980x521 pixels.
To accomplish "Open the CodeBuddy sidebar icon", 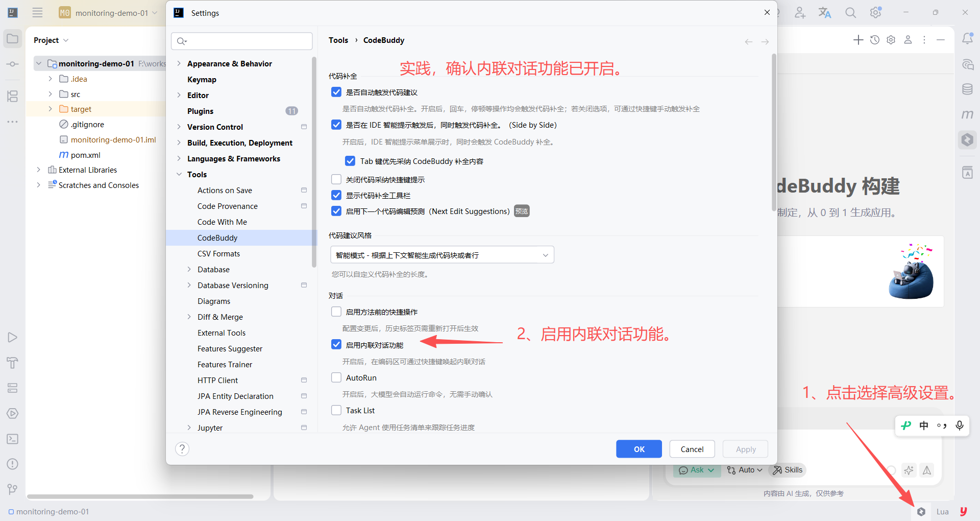I will [x=967, y=139].
